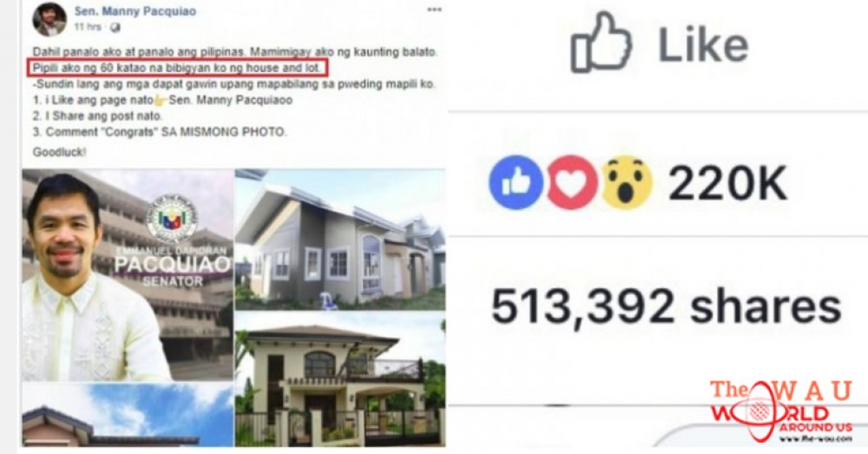Open the blue sky rooftop photo

pos(128,415)
